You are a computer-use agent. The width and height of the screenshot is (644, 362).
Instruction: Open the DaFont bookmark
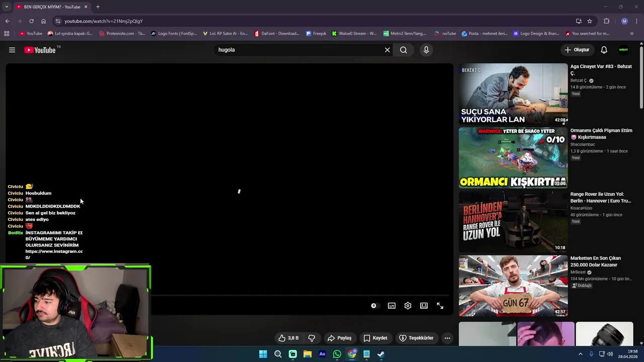click(277, 34)
